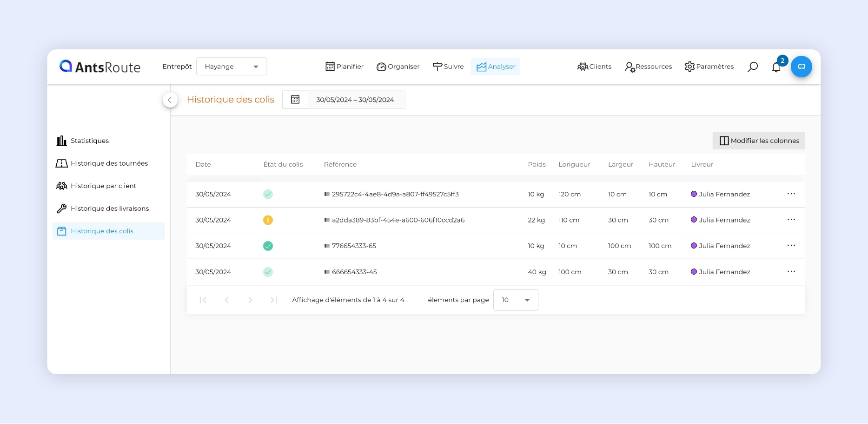Open the Organiser menu
Image resolution: width=868 pixels, height=424 pixels.
(398, 67)
